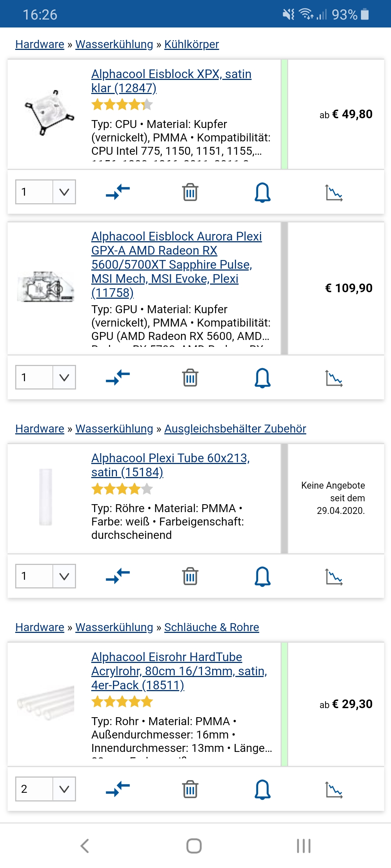Open Alphacool Plexi Tube 60x213 product link
The width and height of the screenshot is (391, 868).
[171, 465]
